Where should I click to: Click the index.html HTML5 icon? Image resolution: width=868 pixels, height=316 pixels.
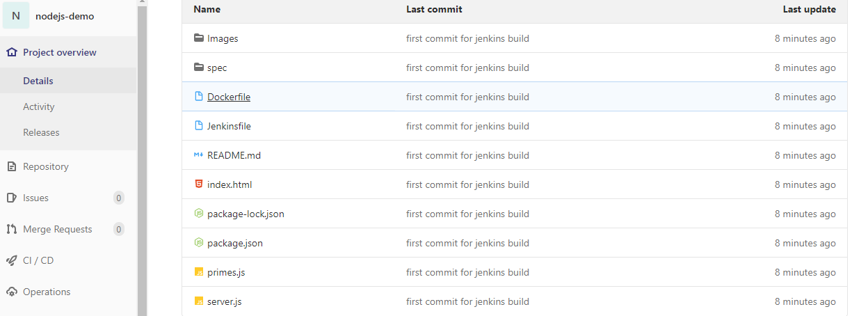pyautogui.click(x=198, y=184)
